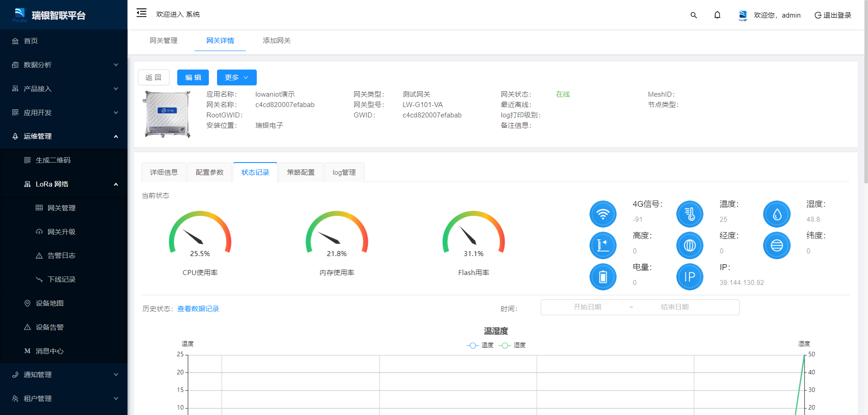Viewport: 868px width, 415px height.
Task: Click the 运维管理 rocket icon
Action: [x=15, y=136]
